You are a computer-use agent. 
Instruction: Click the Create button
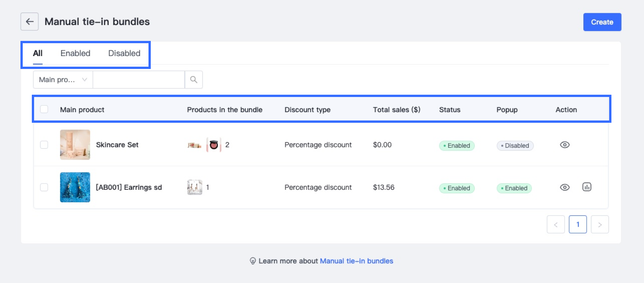[602, 22]
